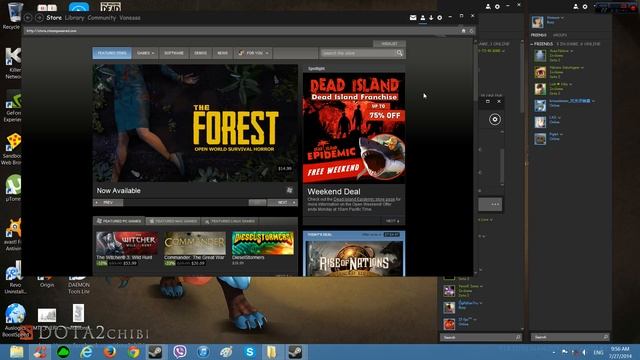The width and height of the screenshot is (640, 360).
Task: Open the Dead Island Franchise spotlight image
Action: point(354,128)
